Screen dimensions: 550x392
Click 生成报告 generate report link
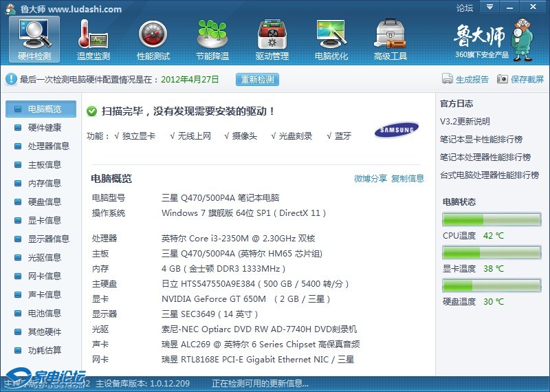[x=472, y=79]
